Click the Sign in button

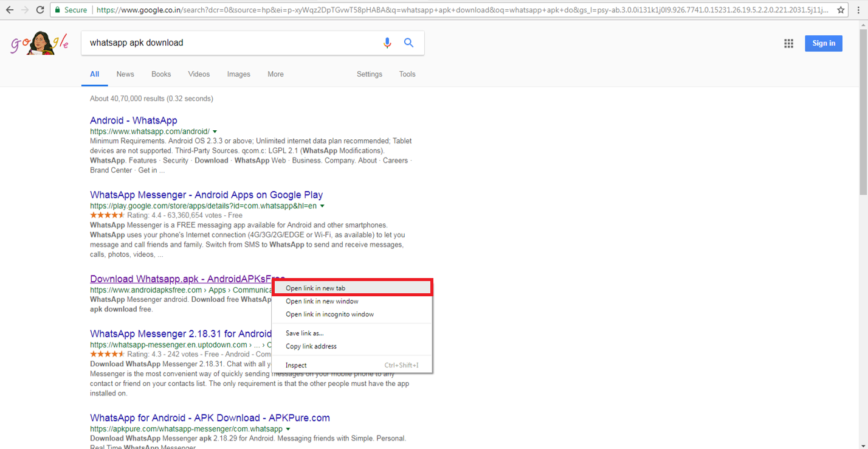coord(824,43)
